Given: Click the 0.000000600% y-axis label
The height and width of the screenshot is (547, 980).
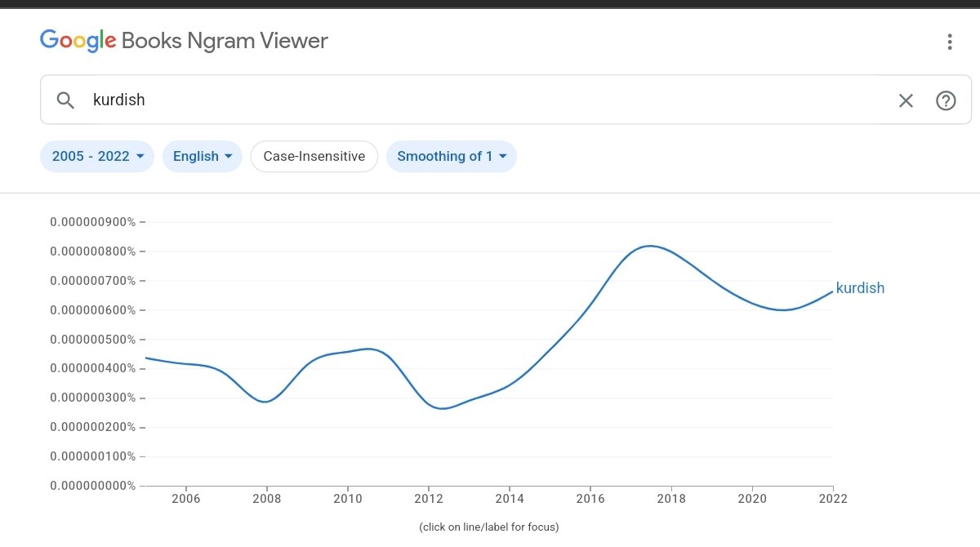Looking at the screenshot, I should 93,310.
